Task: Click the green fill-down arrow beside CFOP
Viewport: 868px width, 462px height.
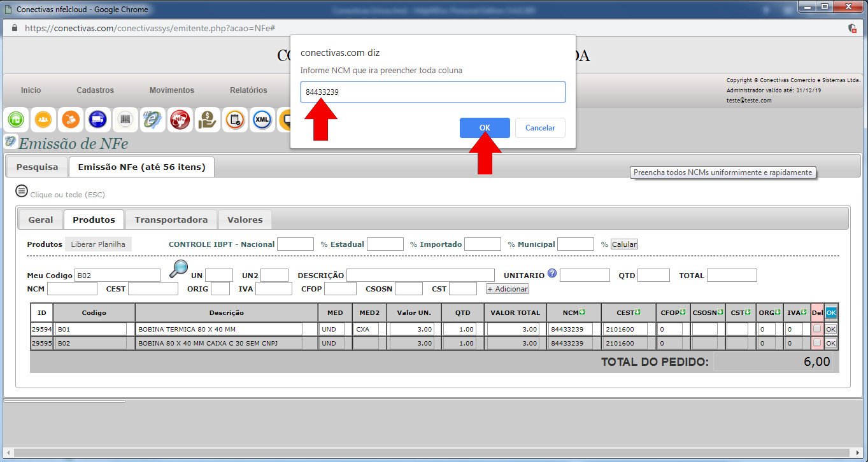Action: point(683,312)
